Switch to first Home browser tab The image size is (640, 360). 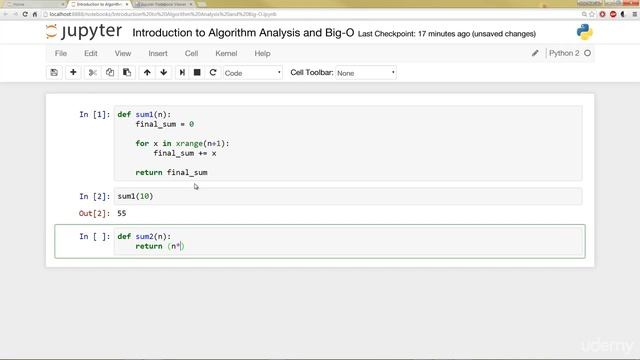[x=35, y=4]
